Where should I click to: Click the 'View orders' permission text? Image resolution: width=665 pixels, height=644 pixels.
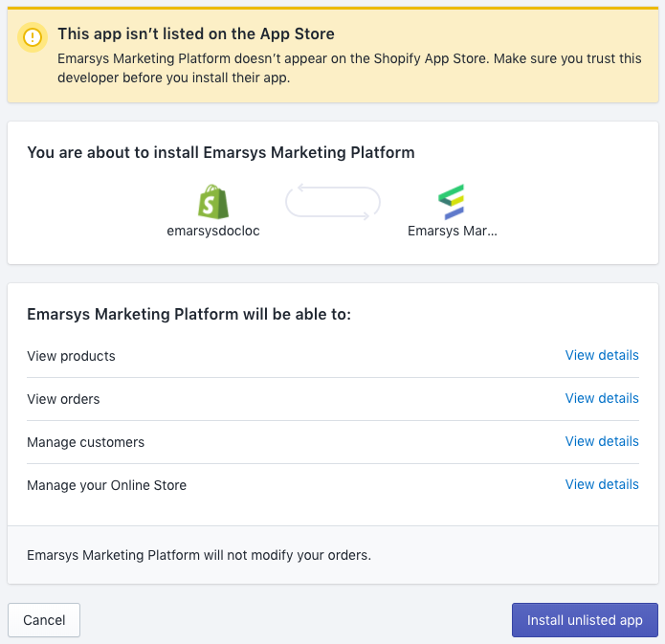pos(63,399)
